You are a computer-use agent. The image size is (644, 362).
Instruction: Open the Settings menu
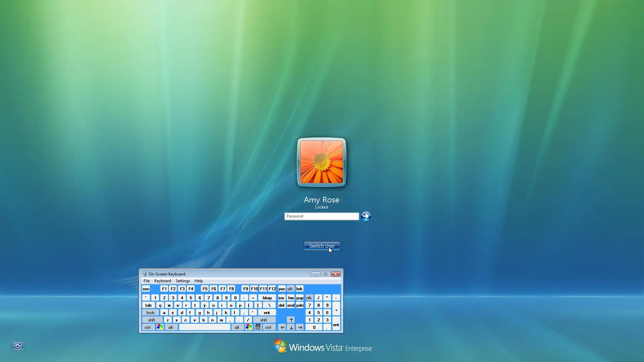[x=182, y=281]
